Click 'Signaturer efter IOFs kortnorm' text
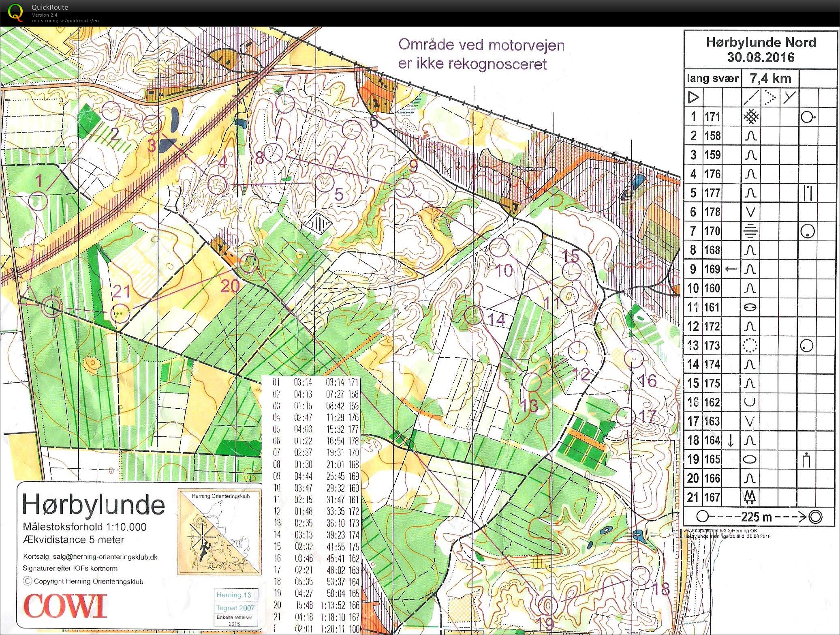 coord(70,568)
